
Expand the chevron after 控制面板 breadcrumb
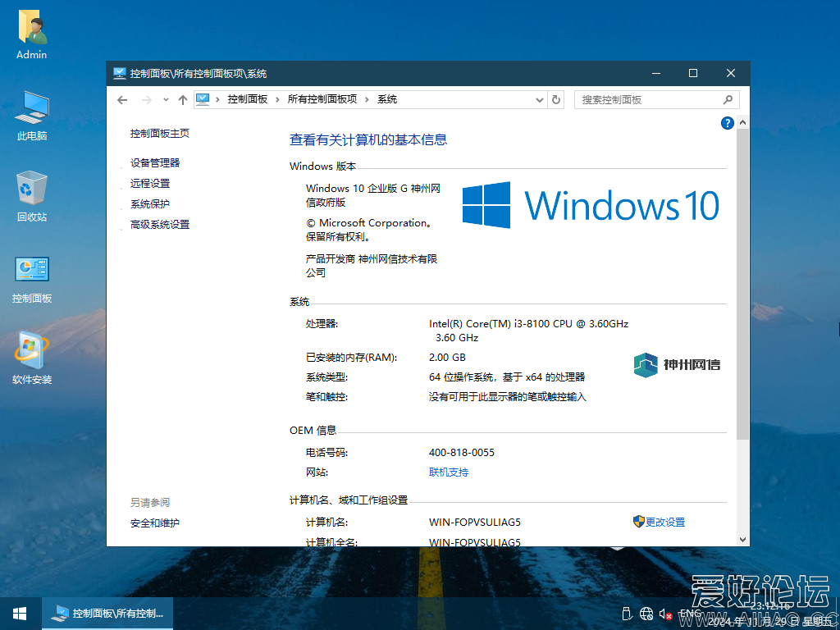click(278, 99)
